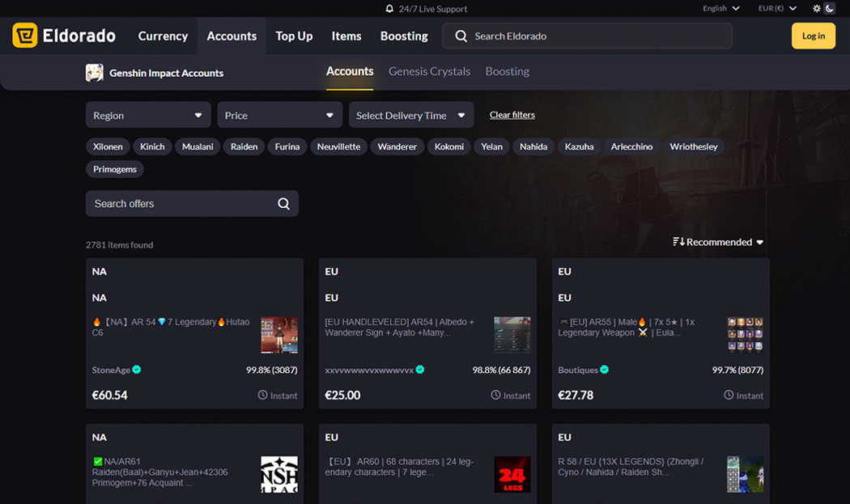Click the 24/7 Live Support bell icon
Viewport: 850px width, 504px height.
389,9
